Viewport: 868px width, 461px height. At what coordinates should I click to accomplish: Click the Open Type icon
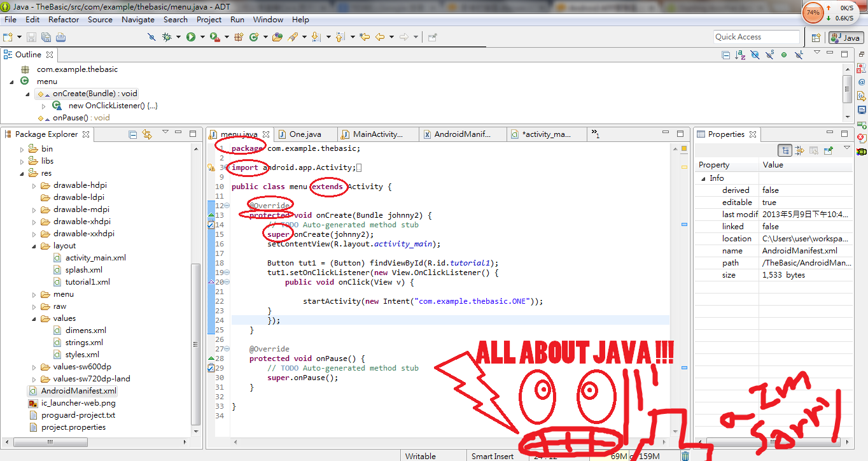click(x=277, y=37)
